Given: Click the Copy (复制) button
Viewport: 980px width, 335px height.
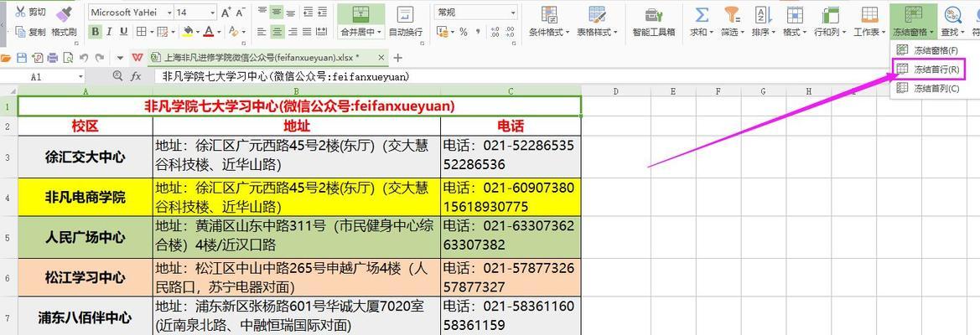Looking at the screenshot, I should [x=31, y=31].
